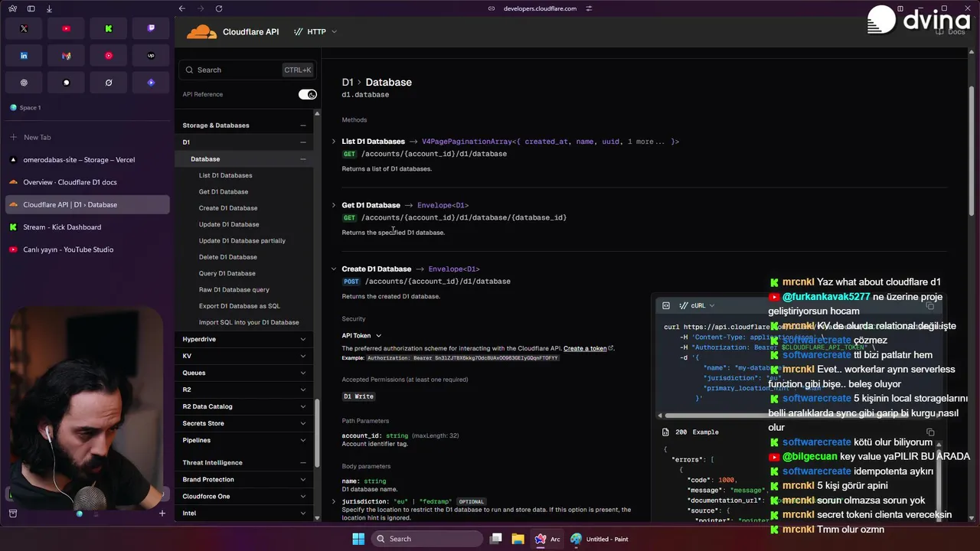Open the Twitch pinned shortcut
980x551 pixels.
(x=151, y=28)
